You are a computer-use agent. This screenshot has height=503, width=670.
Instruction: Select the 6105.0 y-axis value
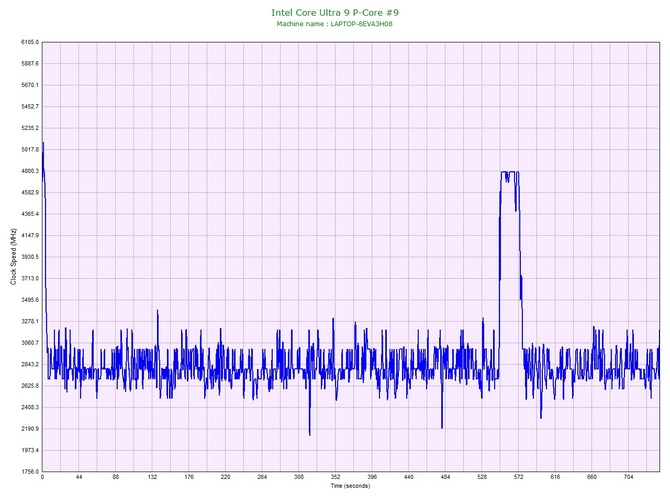point(30,42)
